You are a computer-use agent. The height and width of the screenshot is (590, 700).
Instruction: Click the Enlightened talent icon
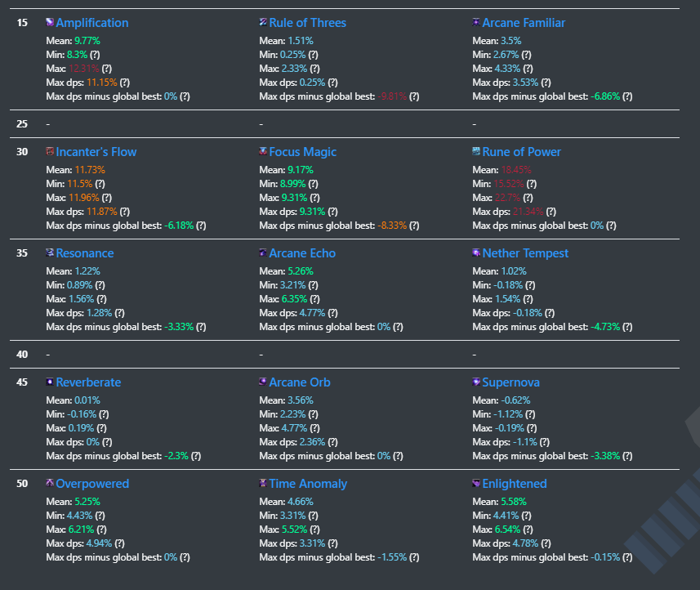click(476, 483)
